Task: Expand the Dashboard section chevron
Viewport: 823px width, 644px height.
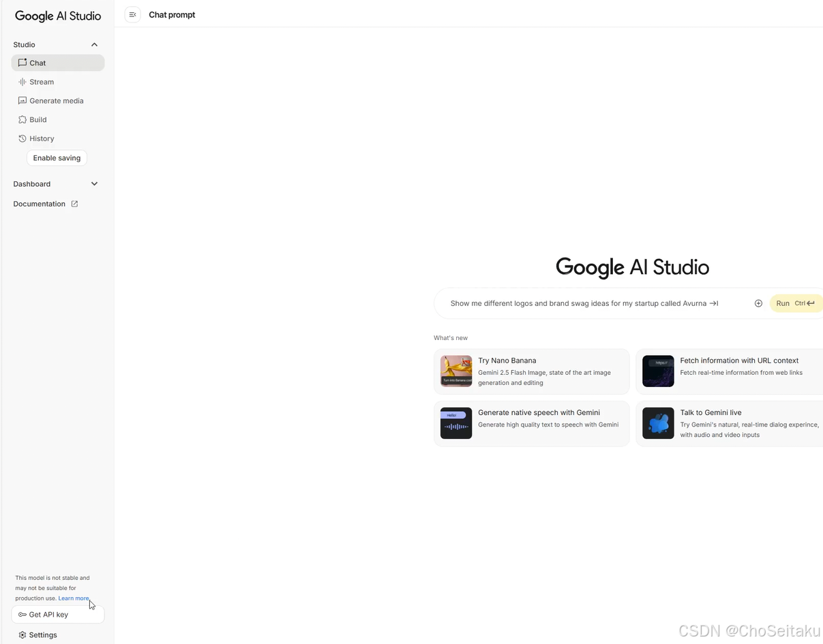Action: pyautogui.click(x=94, y=184)
